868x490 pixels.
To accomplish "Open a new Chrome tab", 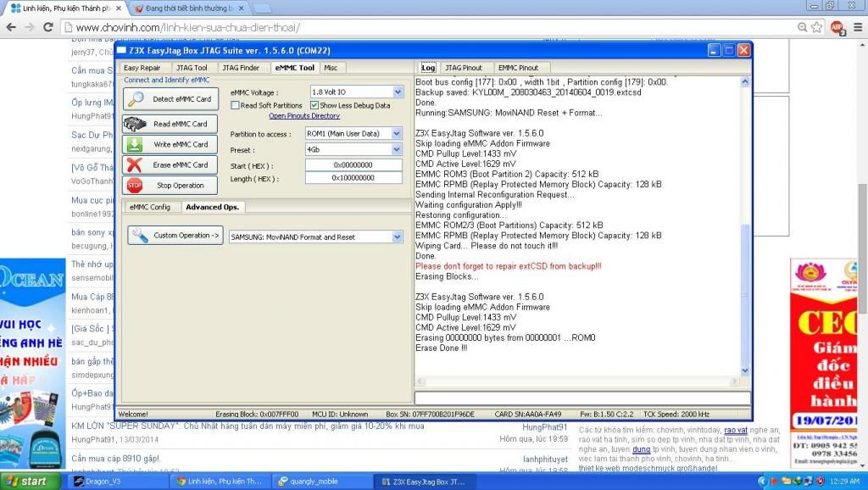I will coord(262,8).
